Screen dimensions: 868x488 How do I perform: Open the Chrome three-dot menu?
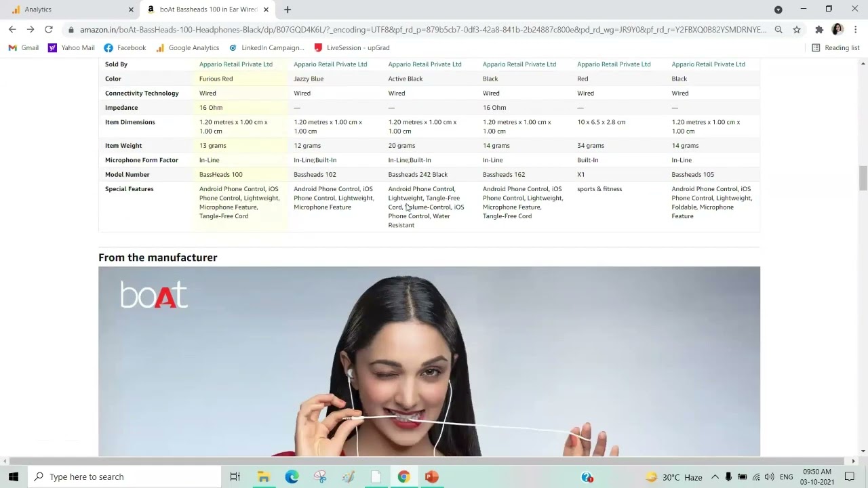click(856, 30)
